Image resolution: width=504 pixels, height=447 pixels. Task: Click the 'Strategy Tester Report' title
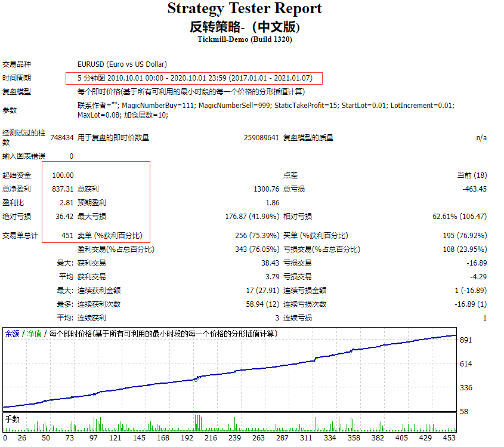coord(245,9)
